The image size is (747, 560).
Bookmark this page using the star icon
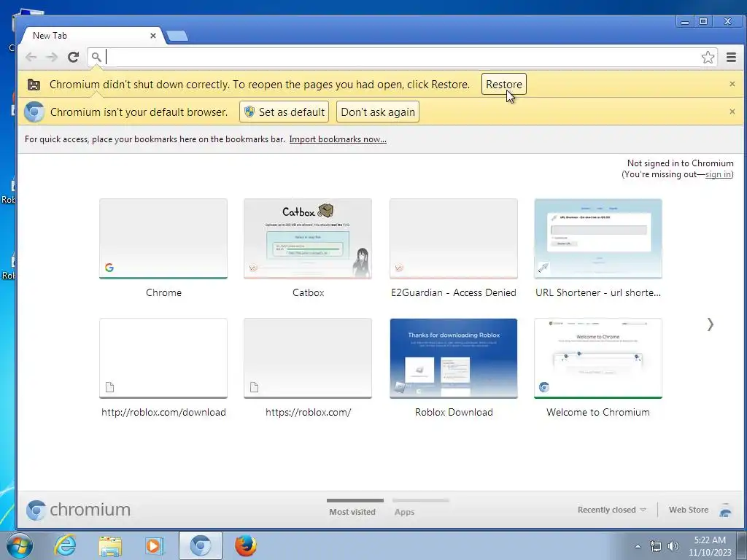708,57
